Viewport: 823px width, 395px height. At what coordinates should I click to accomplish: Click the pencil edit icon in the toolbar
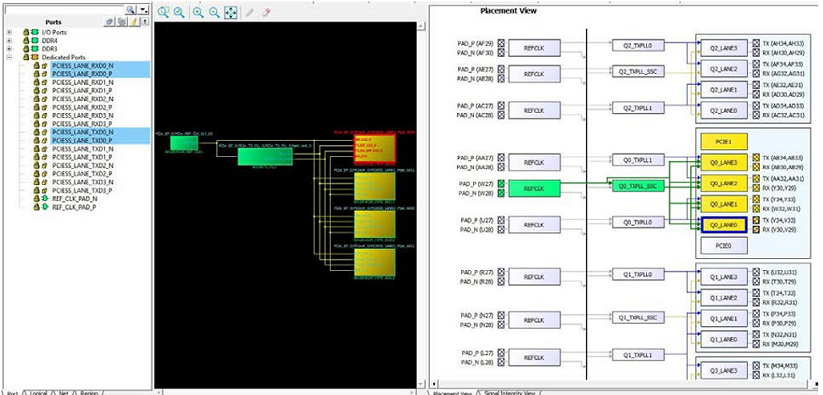click(x=250, y=13)
